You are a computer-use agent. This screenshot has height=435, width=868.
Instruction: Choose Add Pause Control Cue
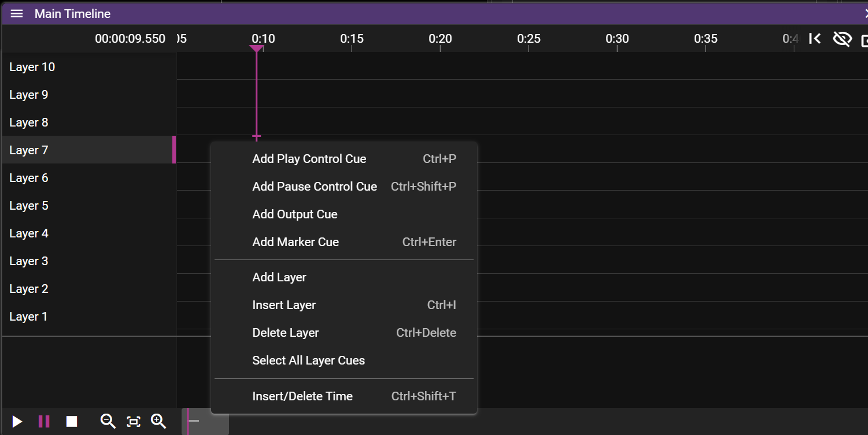(x=315, y=187)
